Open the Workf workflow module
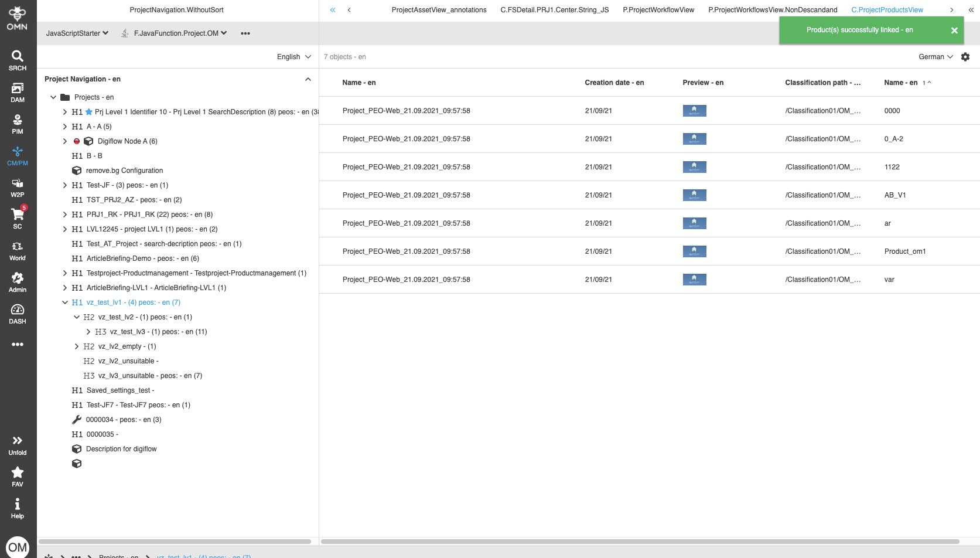Viewport: 980px width, 558px height. pos(17,251)
